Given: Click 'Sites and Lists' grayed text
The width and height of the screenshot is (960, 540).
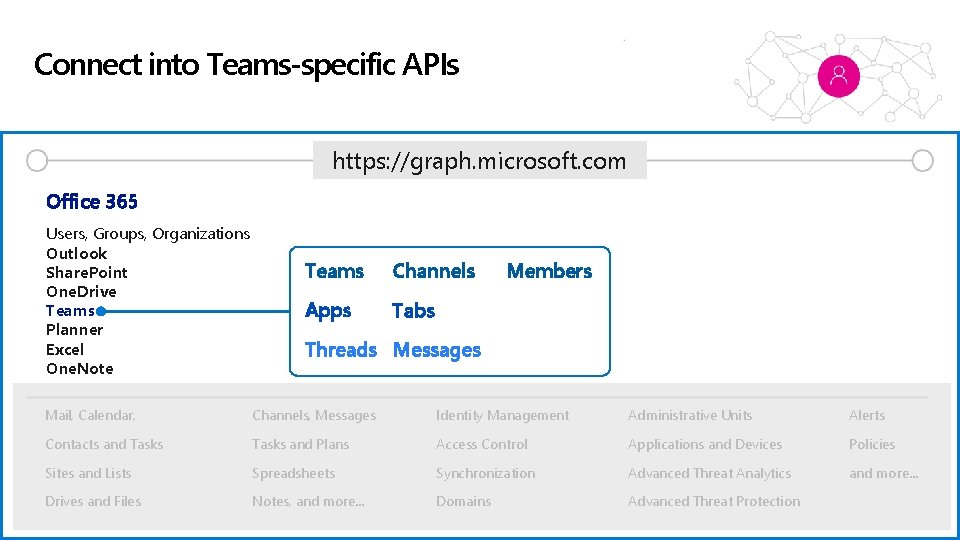Looking at the screenshot, I should pyautogui.click(x=88, y=473).
